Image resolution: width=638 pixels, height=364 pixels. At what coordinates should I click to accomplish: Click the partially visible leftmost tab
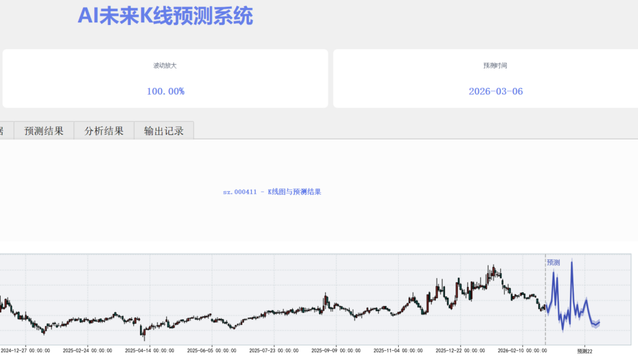click(x=3, y=131)
